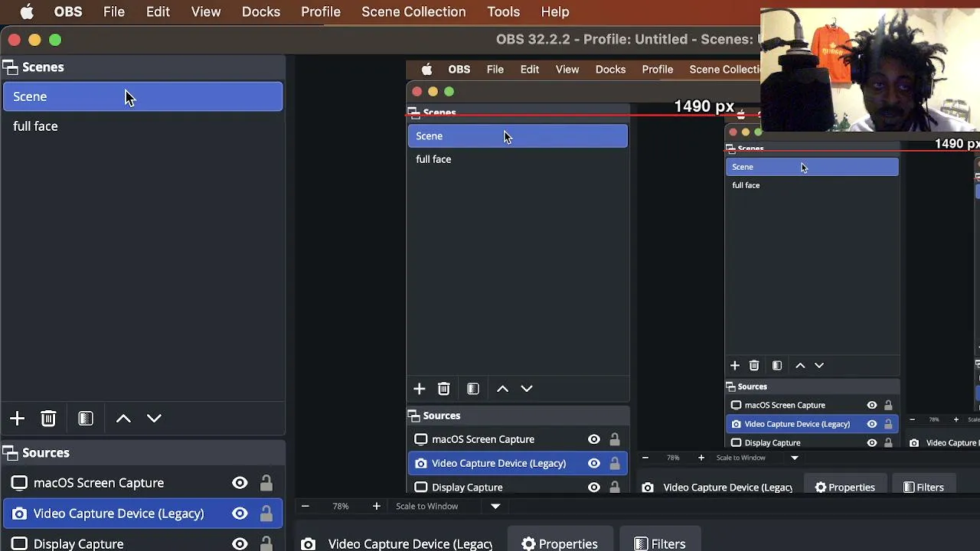
Task: Open the Tools menu in the main menu bar
Action: (503, 11)
